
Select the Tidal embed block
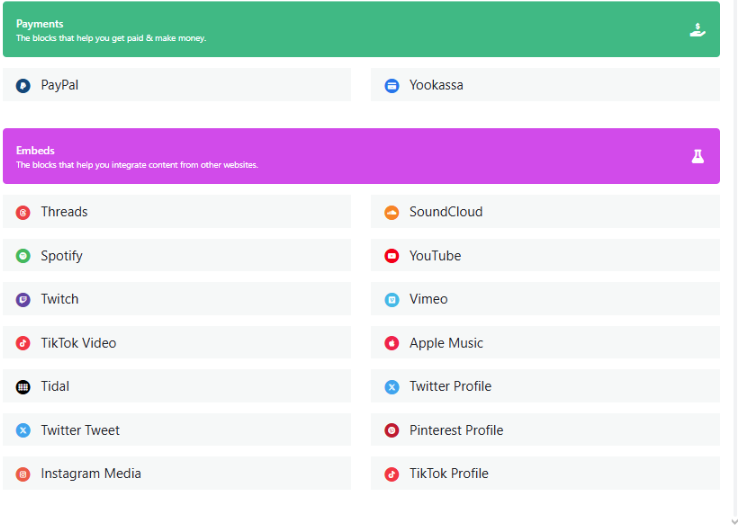tap(177, 386)
